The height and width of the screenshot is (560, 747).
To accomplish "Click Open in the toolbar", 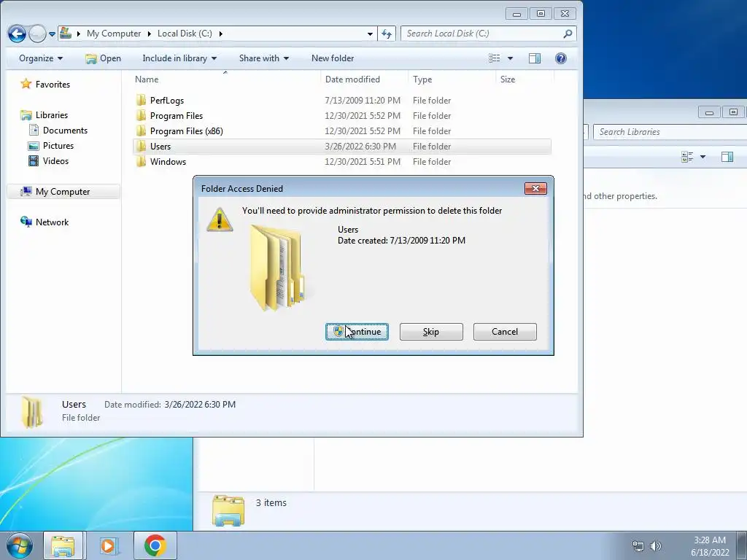I will (x=103, y=58).
